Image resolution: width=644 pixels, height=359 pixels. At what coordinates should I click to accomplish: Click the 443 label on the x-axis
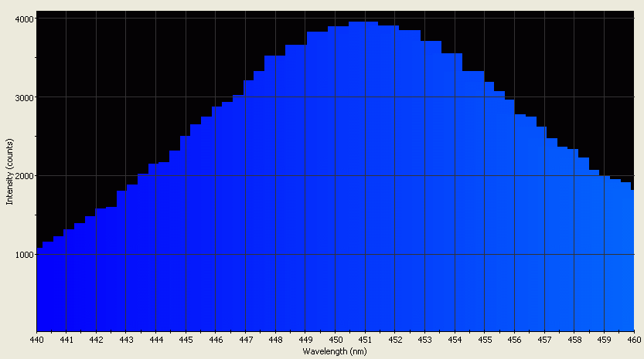126,340
